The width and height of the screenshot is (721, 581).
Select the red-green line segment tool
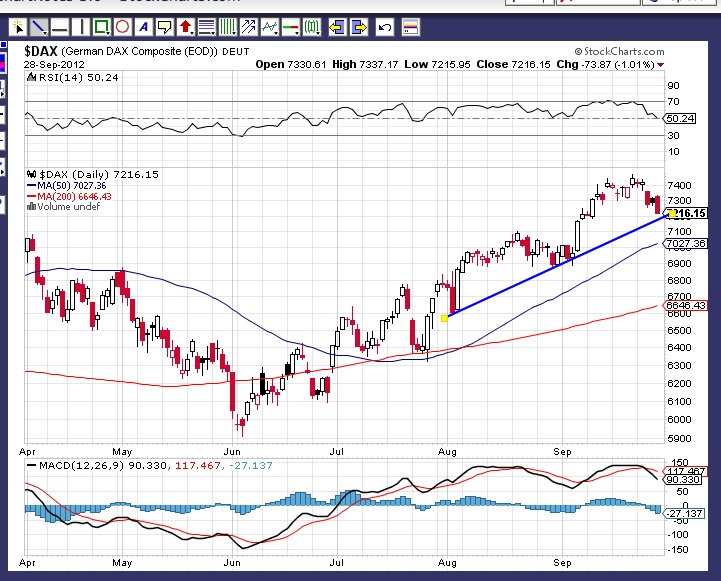tap(291, 27)
